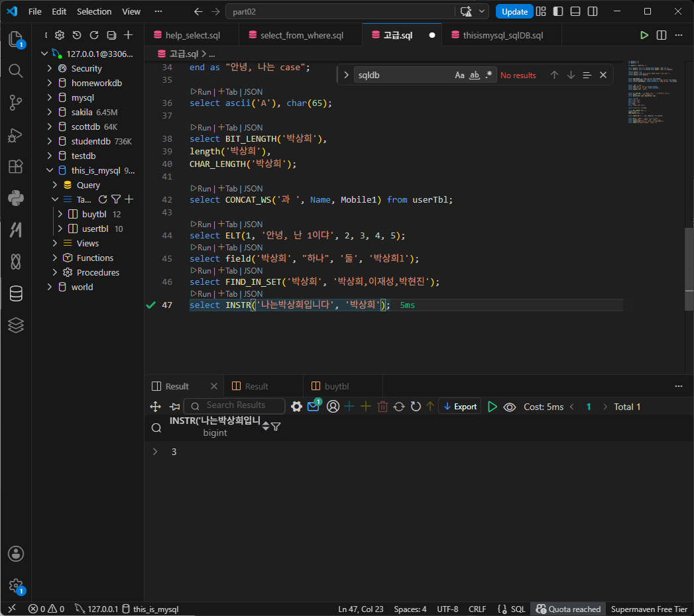The width and height of the screenshot is (694, 616).
Task: Click the Export button in results
Action: pyautogui.click(x=460, y=407)
